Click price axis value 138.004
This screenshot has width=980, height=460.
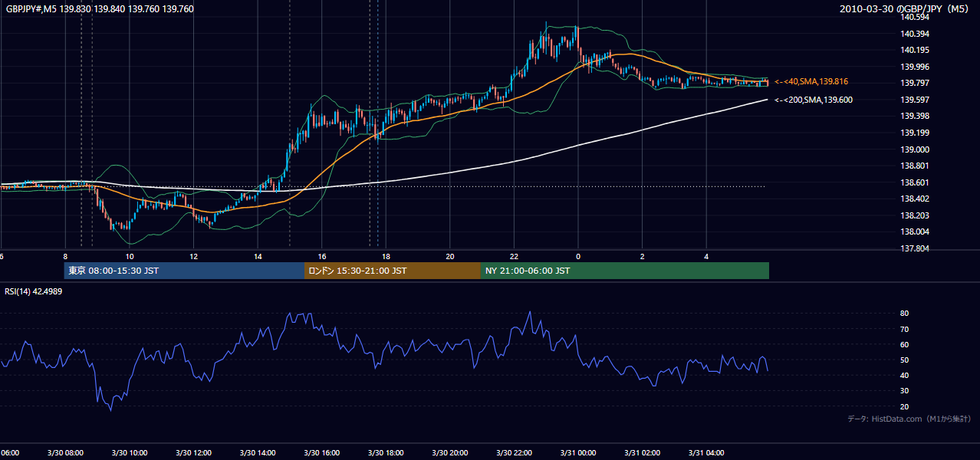(x=914, y=232)
